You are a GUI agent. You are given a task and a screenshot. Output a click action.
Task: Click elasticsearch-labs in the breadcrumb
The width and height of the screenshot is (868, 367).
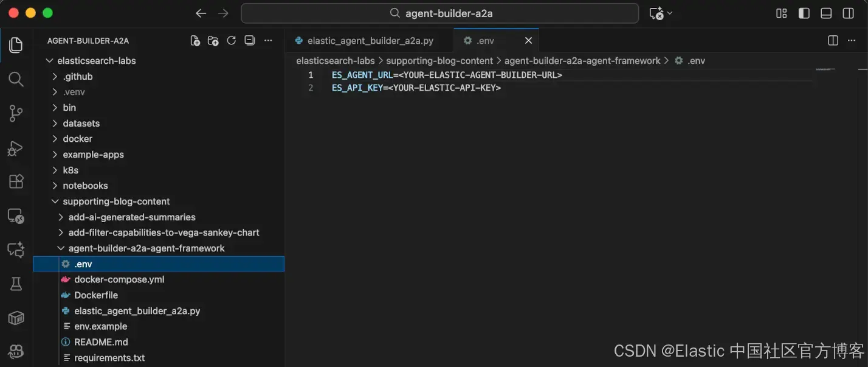(336, 61)
